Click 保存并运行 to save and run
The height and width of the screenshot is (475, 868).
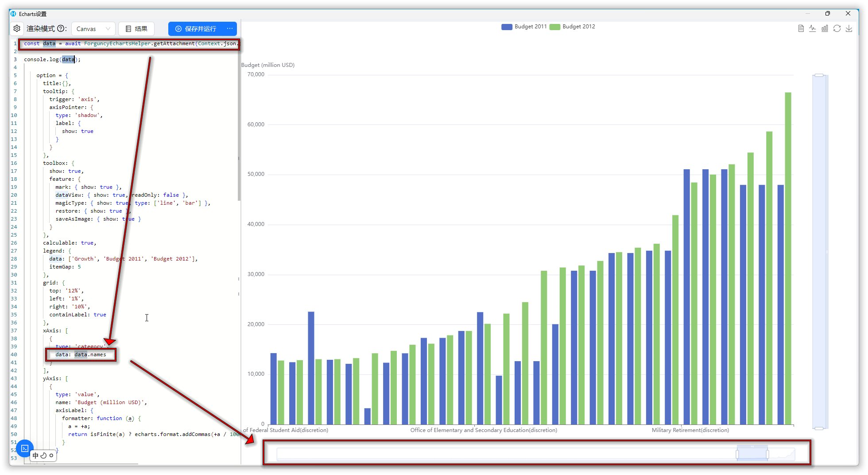[196, 29]
